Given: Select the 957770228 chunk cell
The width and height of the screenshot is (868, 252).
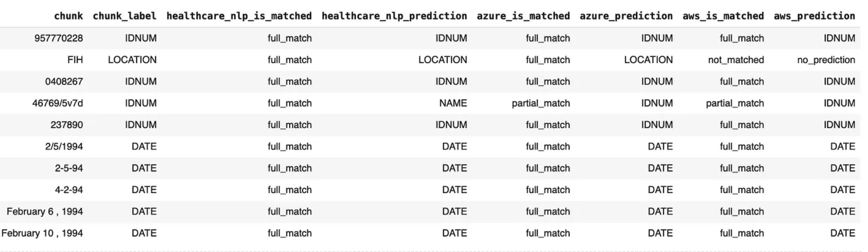Looking at the screenshot, I should [59, 38].
